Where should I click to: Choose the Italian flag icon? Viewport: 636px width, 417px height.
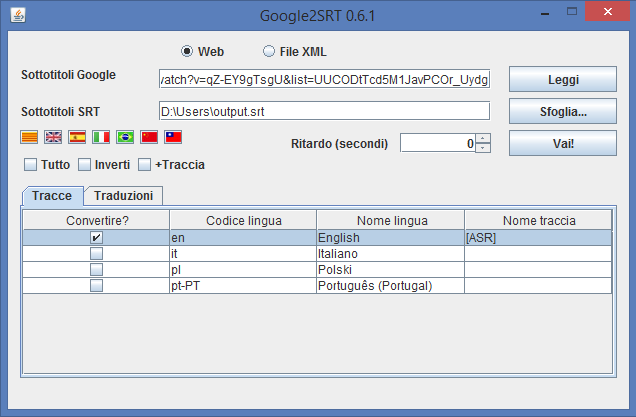(x=101, y=137)
